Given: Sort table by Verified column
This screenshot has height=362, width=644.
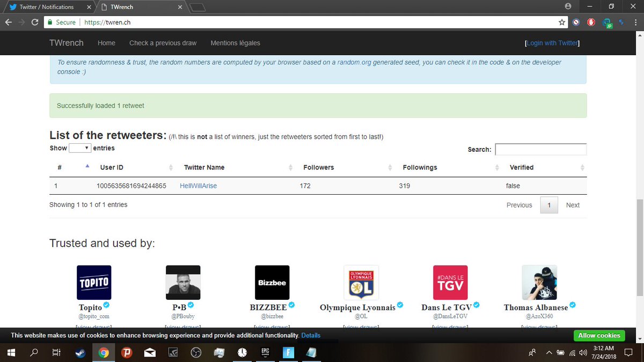Looking at the screenshot, I should pyautogui.click(x=545, y=167).
